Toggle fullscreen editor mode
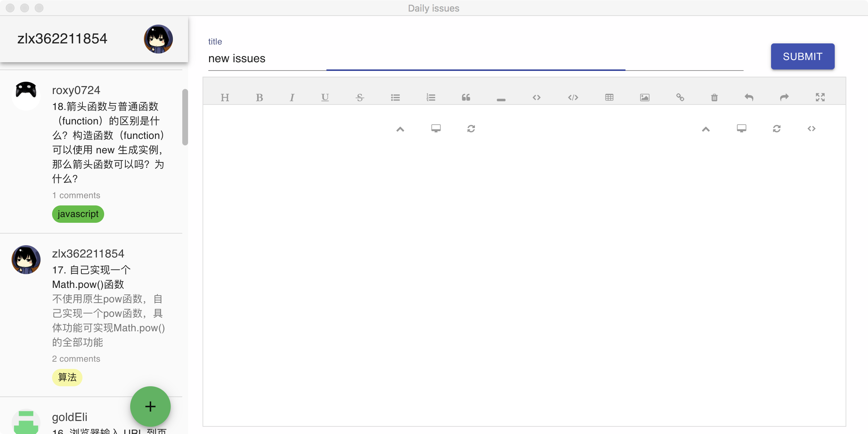Viewport: 868px width, 434px height. (x=820, y=97)
